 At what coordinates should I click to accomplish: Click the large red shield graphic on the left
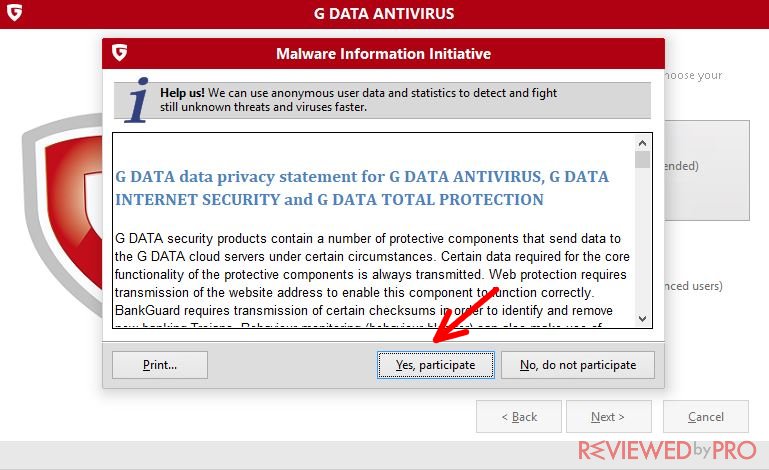[62, 213]
